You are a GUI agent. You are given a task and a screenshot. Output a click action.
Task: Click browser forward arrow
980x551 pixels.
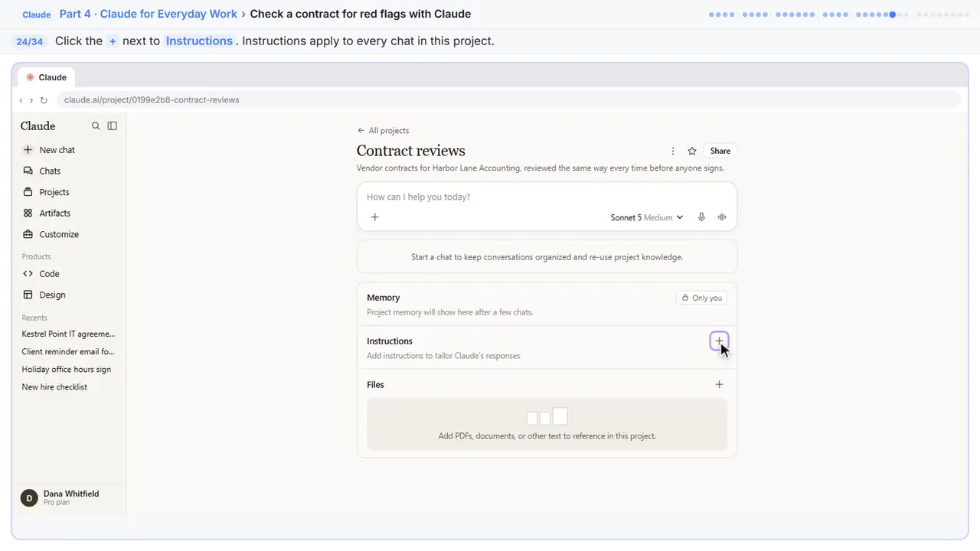click(31, 100)
